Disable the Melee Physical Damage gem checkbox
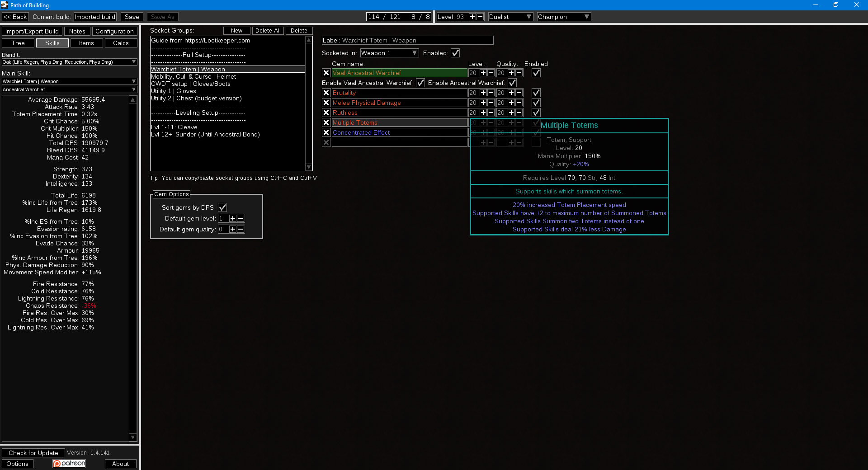The width and height of the screenshot is (868, 470). click(536, 103)
